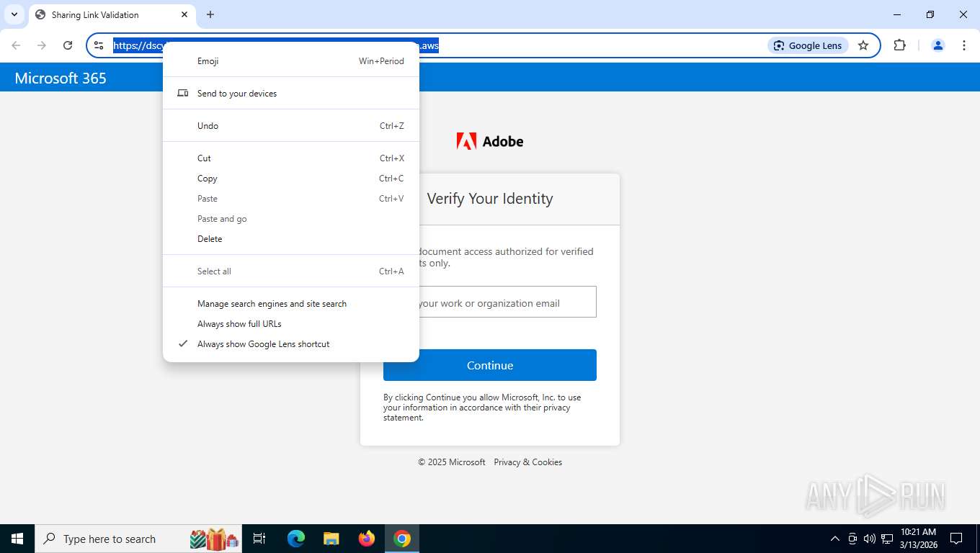Click the Chrome taskbar icon

[x=402, y=539]
